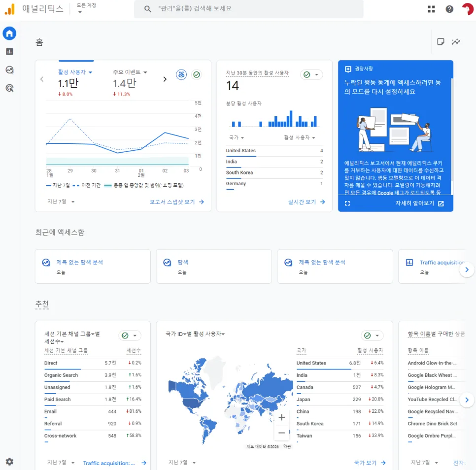Select Cross-network channel row
The image size is (476, 470).
coord(93,436)
